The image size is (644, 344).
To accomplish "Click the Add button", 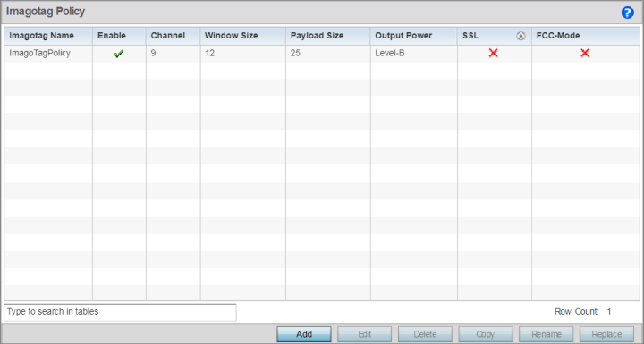I will 304,334.
